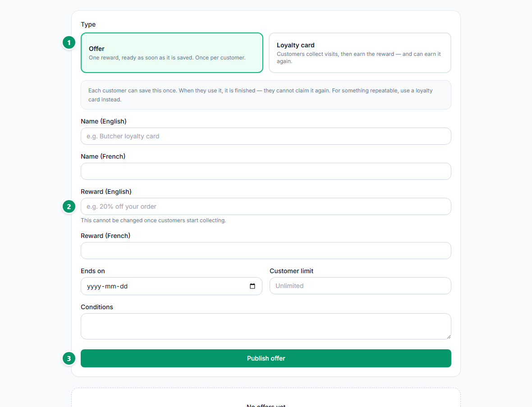Click the step 2 badge
This screenshot has height=407, width=532.
(x=69, y=206)
